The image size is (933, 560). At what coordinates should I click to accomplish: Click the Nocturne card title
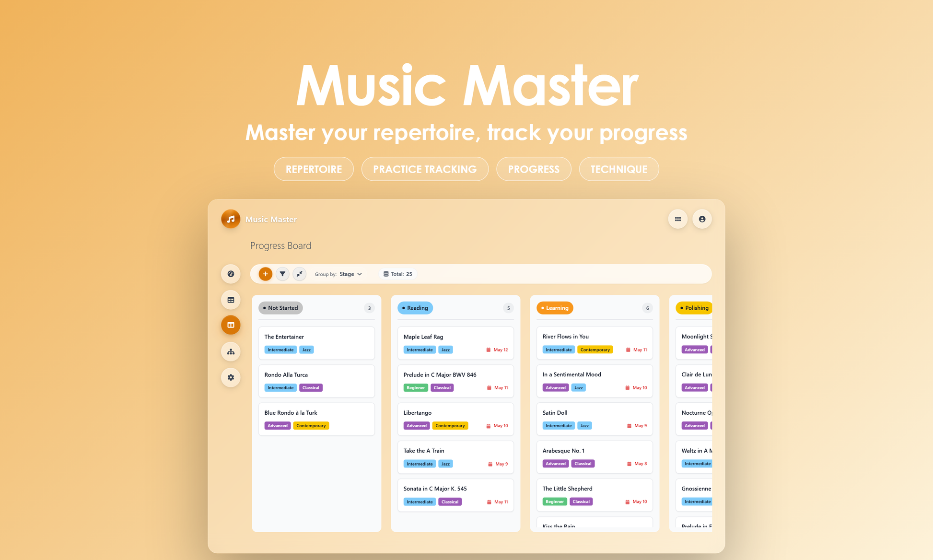pos(697,413)
